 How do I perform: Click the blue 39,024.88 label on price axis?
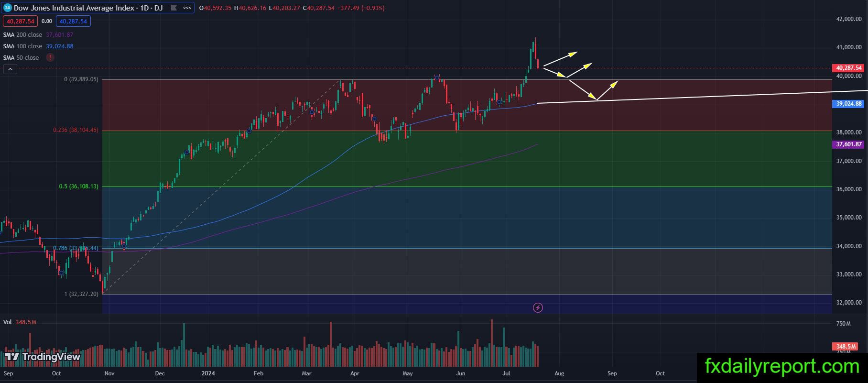pos(849,103)
